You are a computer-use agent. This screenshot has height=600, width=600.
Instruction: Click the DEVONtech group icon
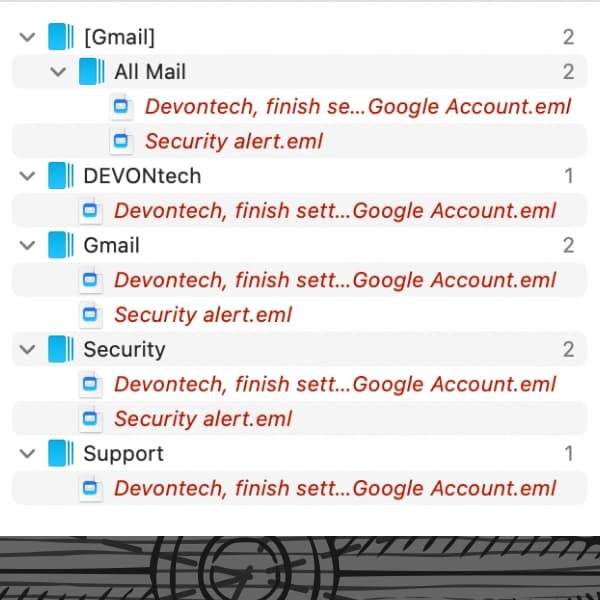61,176
